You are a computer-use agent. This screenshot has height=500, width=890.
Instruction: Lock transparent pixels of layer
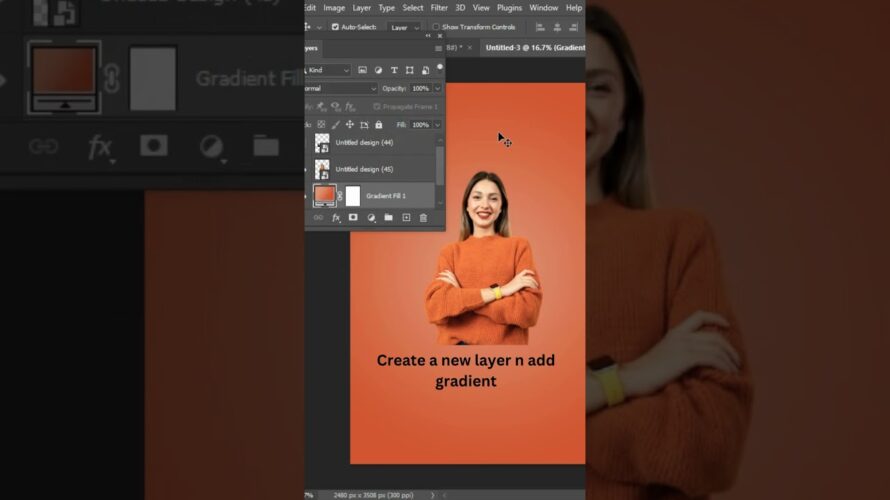click(x=321, y=124)
